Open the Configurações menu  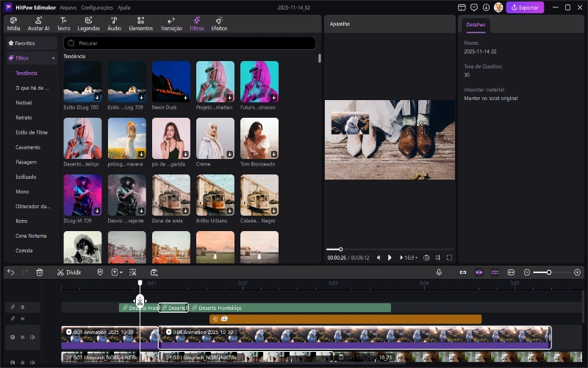[97, 7]
